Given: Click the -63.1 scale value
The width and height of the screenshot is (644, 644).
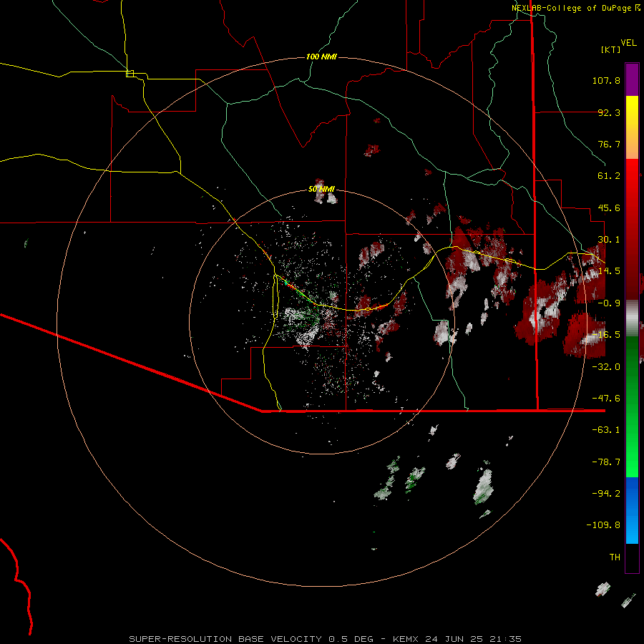Looking at the screenshot, I should [606, 430].
